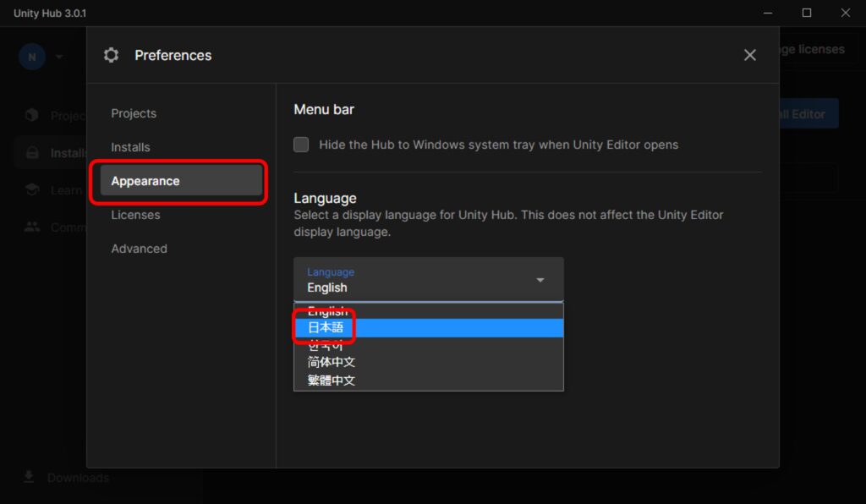Image resolution: width=866 pixels, height=504 pixels.
Task: Click the Install Editor button behind dialog
Action: [x=808, y=113]
